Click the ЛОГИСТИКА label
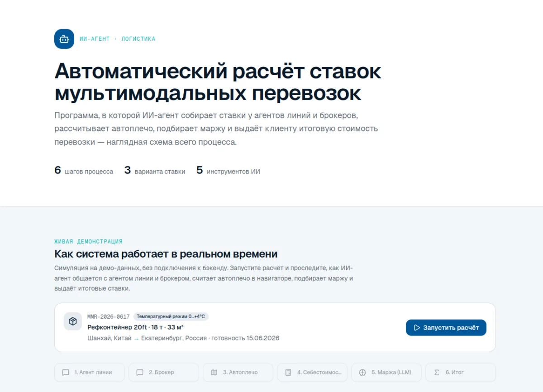Viewport: 543px width, 392px height. [x=138, y=39]
